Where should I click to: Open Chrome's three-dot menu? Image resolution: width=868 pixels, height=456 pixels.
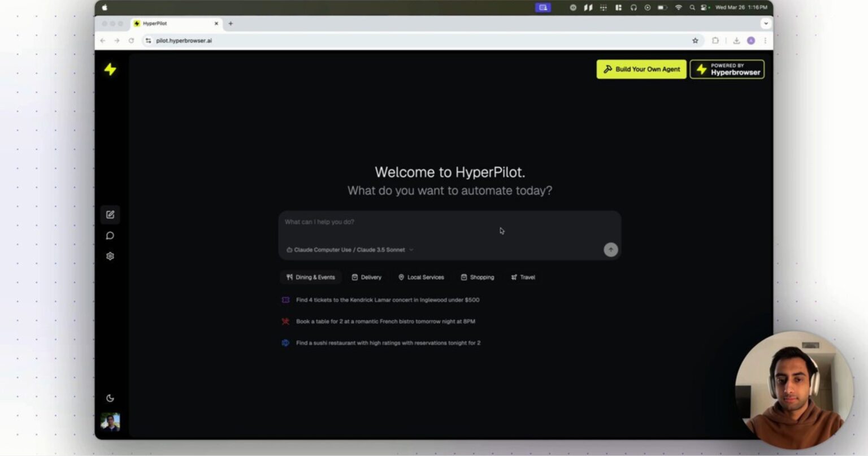click(766, 41)
